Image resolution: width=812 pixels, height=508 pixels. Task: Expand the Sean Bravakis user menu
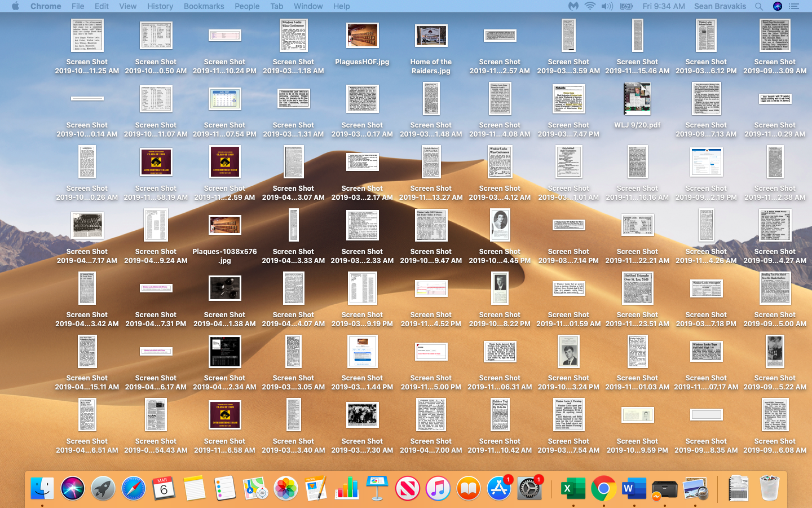point(720,6)
